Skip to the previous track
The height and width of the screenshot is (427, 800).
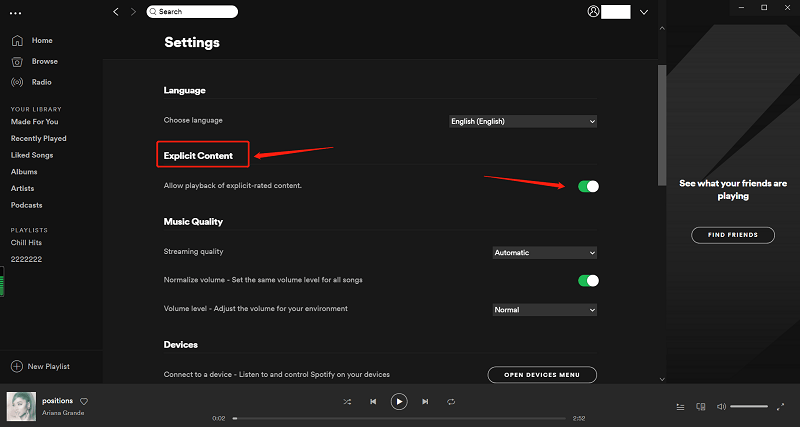pyautogui.click(x=373, y=402)
